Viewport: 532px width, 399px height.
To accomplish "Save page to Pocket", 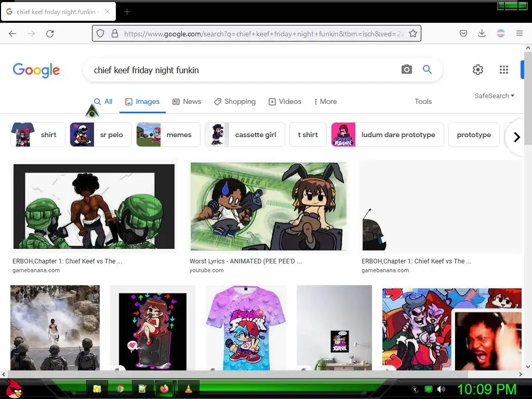I will 463,33.
